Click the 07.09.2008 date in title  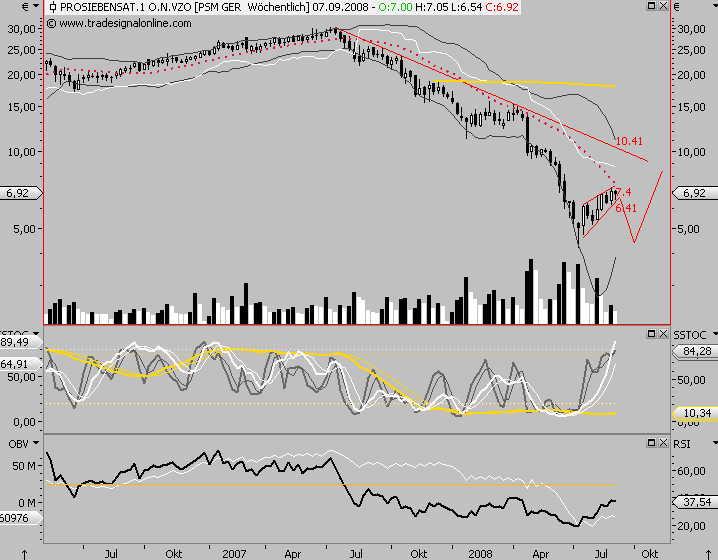tap(340, 7)
